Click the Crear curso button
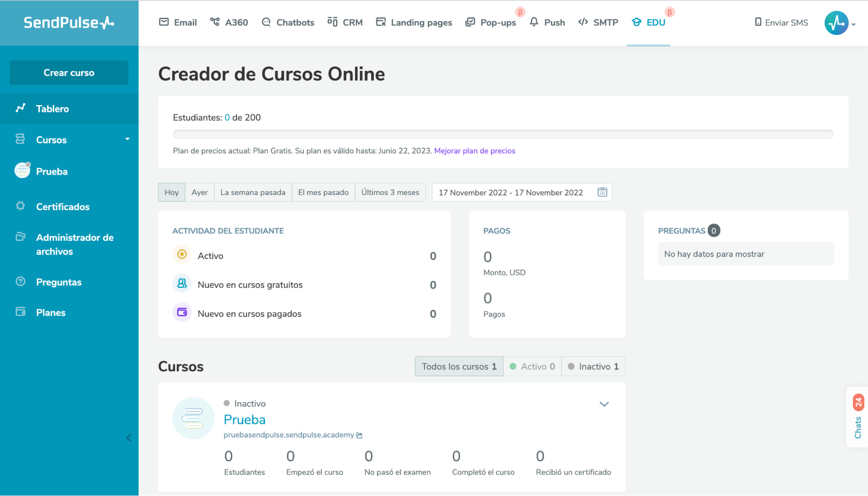This screenshot has width=868, height=496. tap(69, 73)
